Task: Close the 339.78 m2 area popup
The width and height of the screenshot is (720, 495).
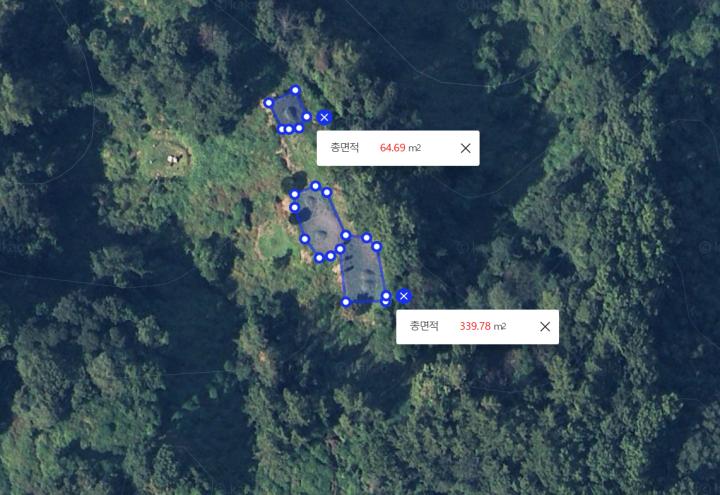Action: pos(545,326)
